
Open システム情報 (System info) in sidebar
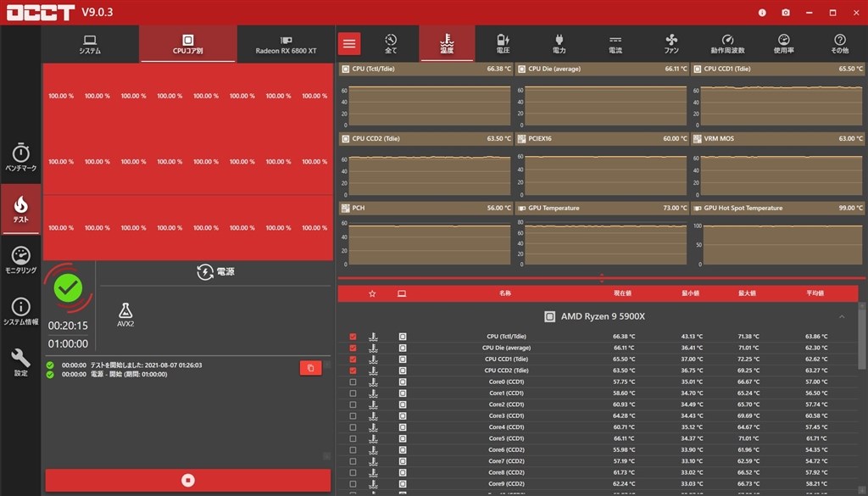(x=20, y=312)
